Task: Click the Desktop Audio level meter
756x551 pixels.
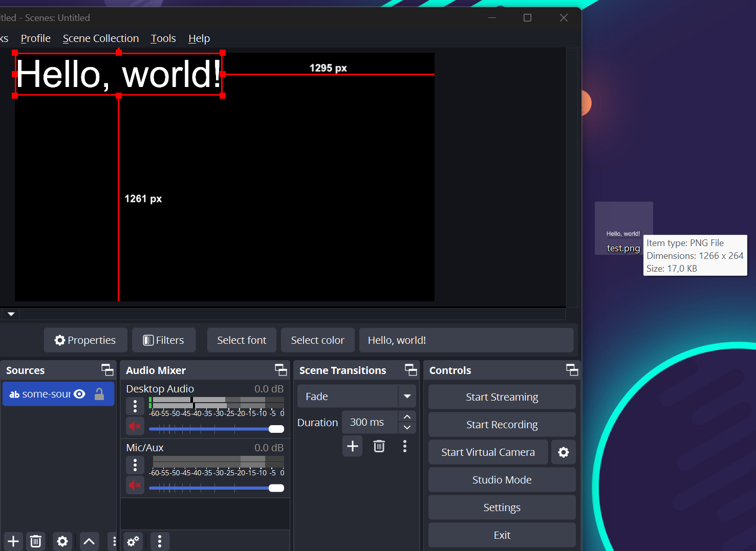Action: (x=217, y=403)
